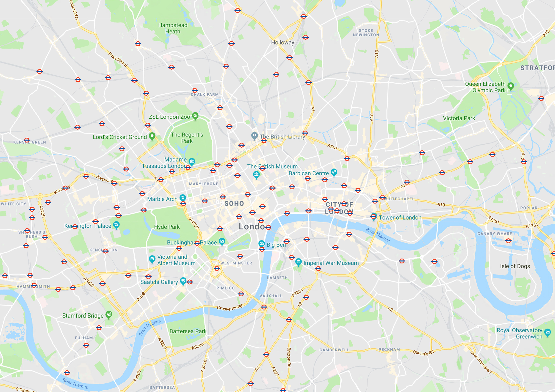Open the Stamford Bridge stadium marker
The height and width of the screenshot is (392, 555).
[x=109, y=315]
